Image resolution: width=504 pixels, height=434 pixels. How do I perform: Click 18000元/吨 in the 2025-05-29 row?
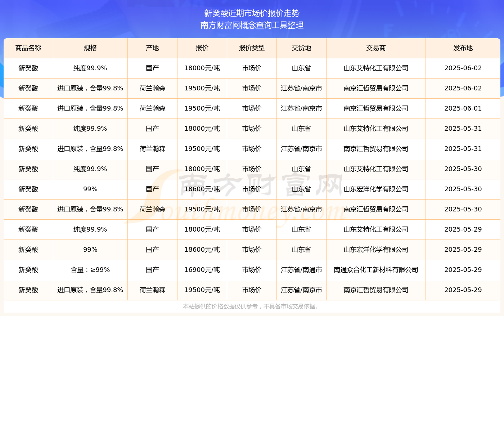click(x=202, y=230)
